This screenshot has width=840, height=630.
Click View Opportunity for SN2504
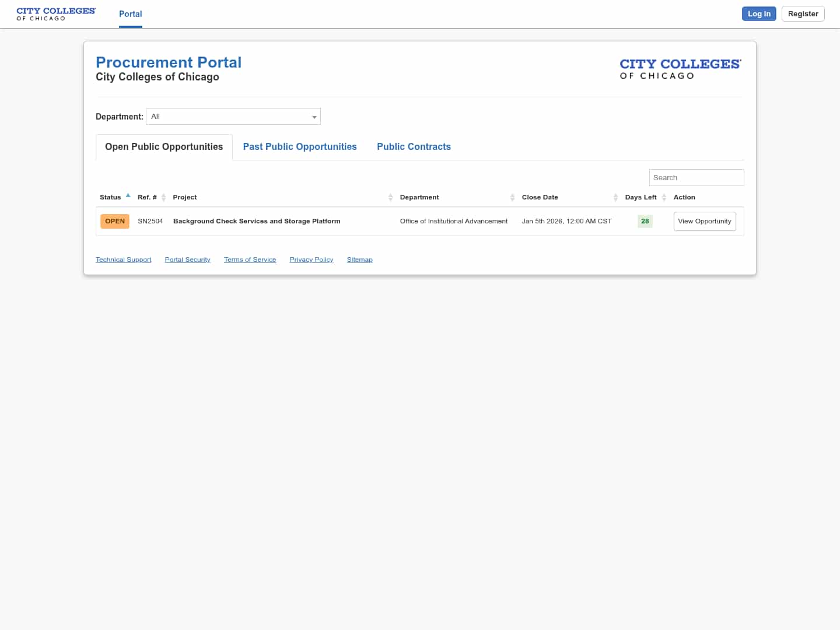tap(705, 221)
